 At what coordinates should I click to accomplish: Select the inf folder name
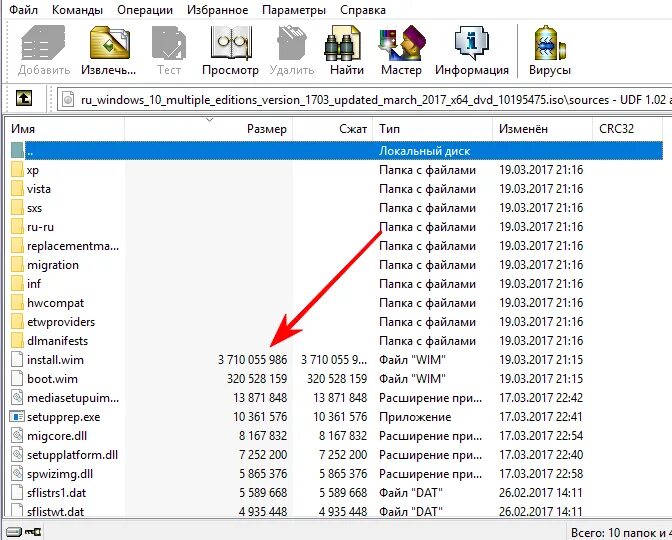(x=34, y=284)
